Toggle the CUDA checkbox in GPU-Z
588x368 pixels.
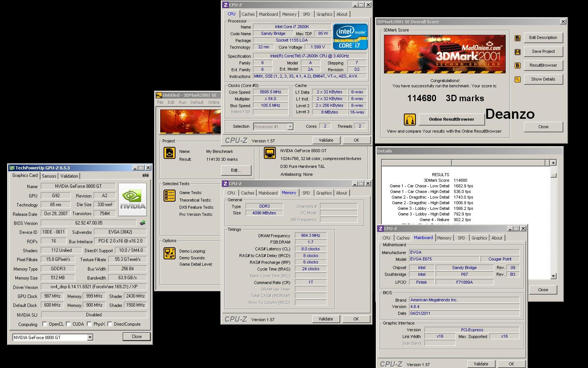pos(68,324)
